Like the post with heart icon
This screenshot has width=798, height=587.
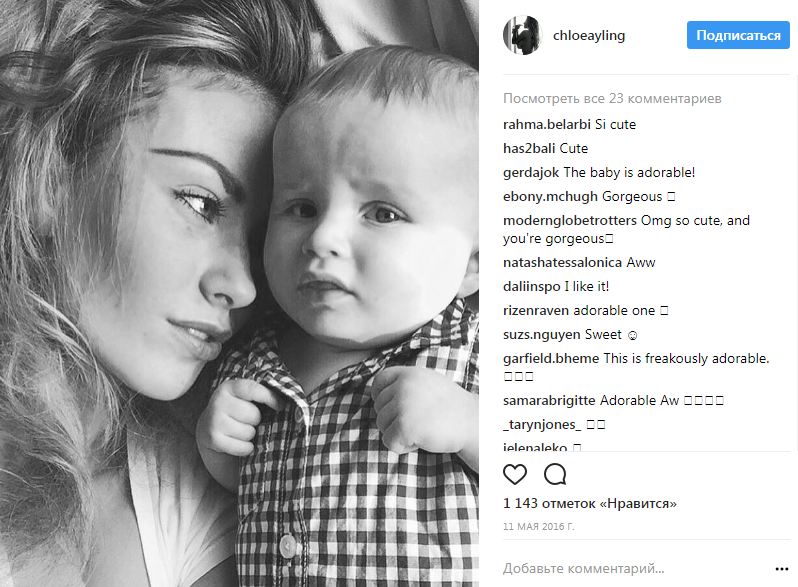[x=515, y=474]
